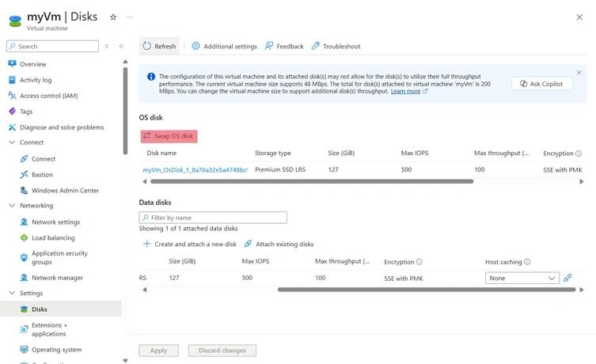Screen dimensions: 596x364
Task: Open Access control (IAM)
Action: pyautogui.click(x=48, y=96)
